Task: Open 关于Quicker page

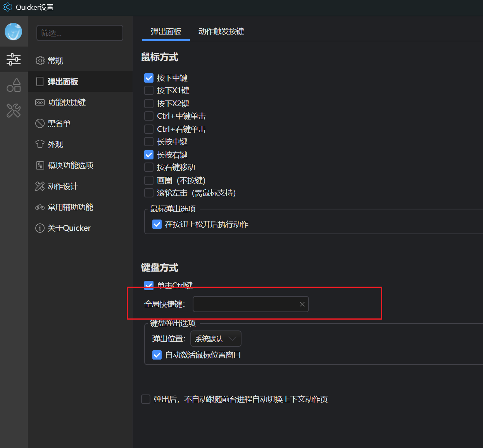Action: pos(80,228)
